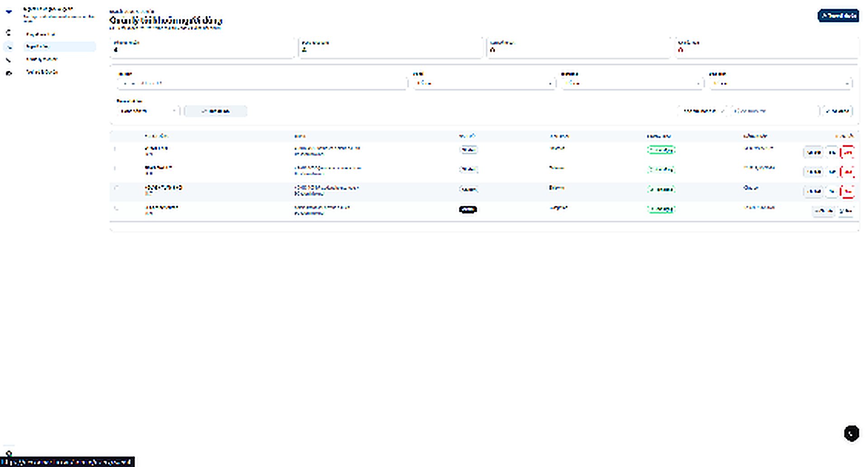868x467 pixels.
Task: Click the green status badge in the first table row
Action: (x=661, y=150)
